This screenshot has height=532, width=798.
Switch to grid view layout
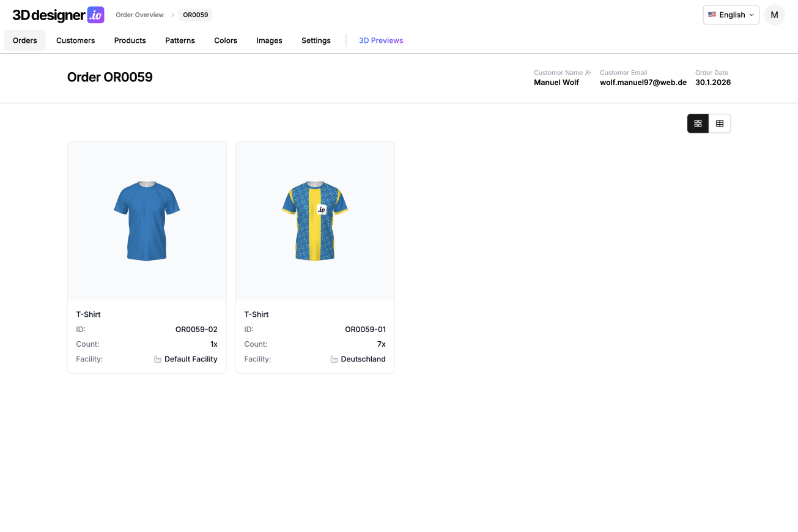coord(698,124)
